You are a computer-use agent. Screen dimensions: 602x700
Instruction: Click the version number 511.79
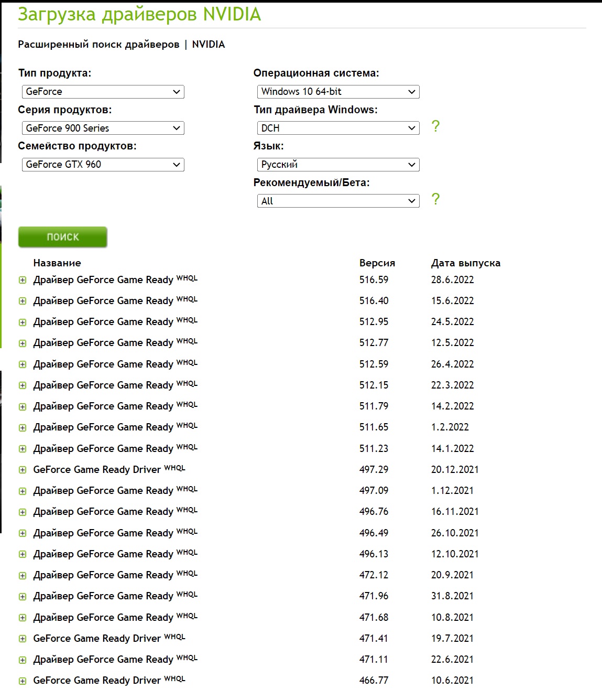pyautogui.click(x=374, y=406)
